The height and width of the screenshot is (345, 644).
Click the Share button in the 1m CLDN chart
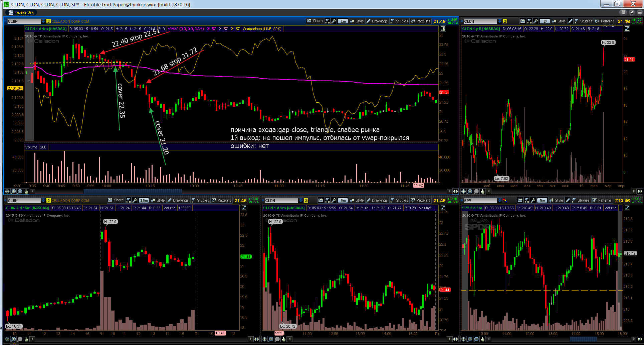point(314,21)
